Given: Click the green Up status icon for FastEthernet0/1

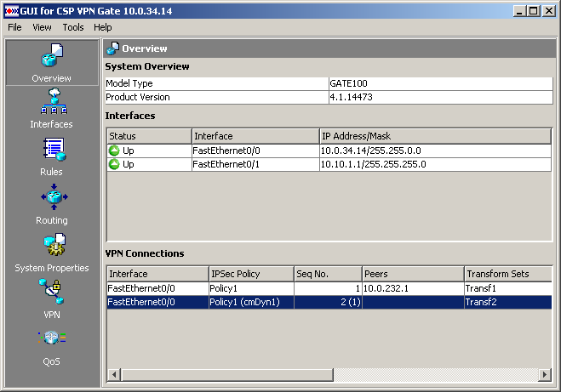Looking at the screenshot, I should point(114,164).
